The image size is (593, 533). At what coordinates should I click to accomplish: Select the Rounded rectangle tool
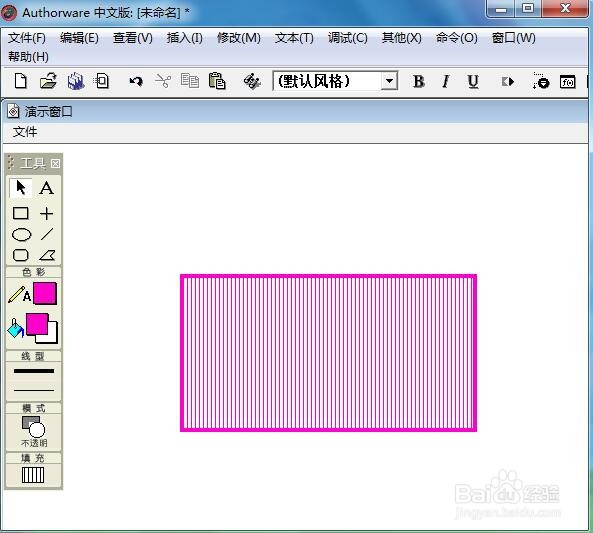tap(20, 255)
